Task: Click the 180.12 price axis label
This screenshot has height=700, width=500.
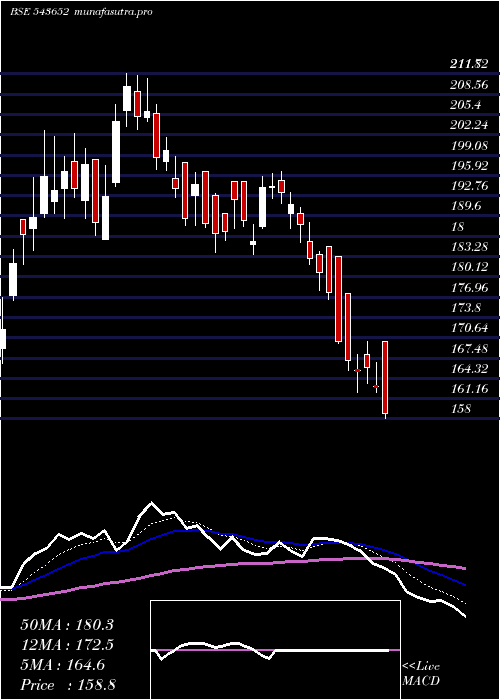Action: [469, 267]
